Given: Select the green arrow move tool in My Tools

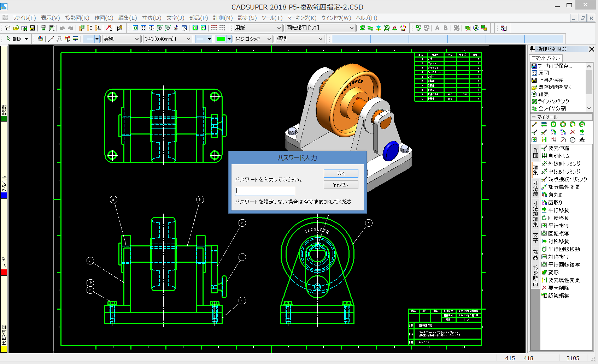Looking at the screenshot, I should click(582, 132).
